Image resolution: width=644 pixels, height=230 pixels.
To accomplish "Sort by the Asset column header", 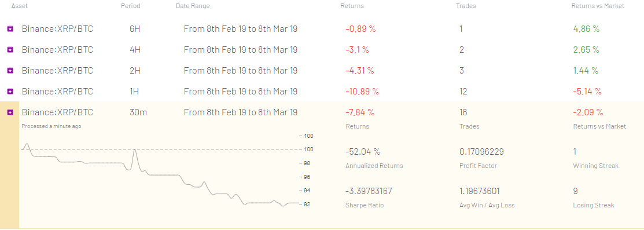I will tap(19, 6).
